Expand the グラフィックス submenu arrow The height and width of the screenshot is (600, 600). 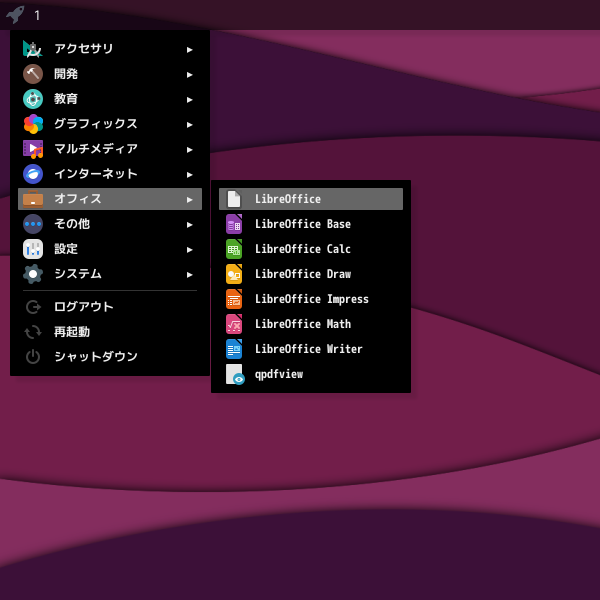[x=189, y=125]
